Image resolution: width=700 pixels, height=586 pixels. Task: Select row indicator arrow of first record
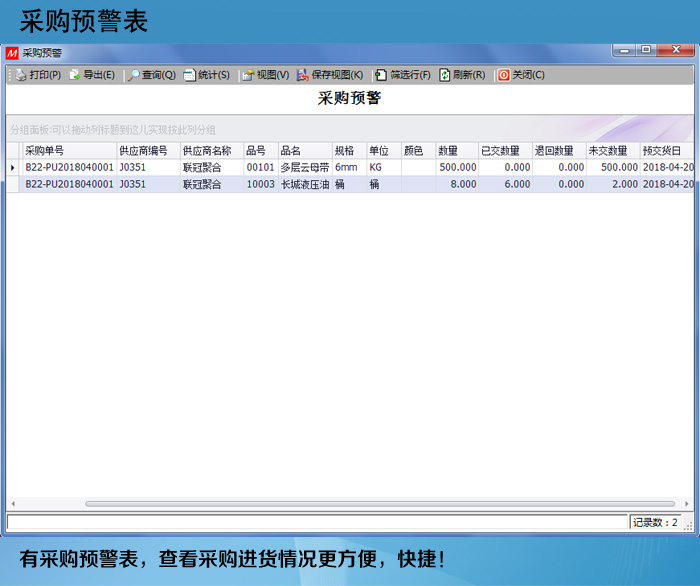point(12,168)
